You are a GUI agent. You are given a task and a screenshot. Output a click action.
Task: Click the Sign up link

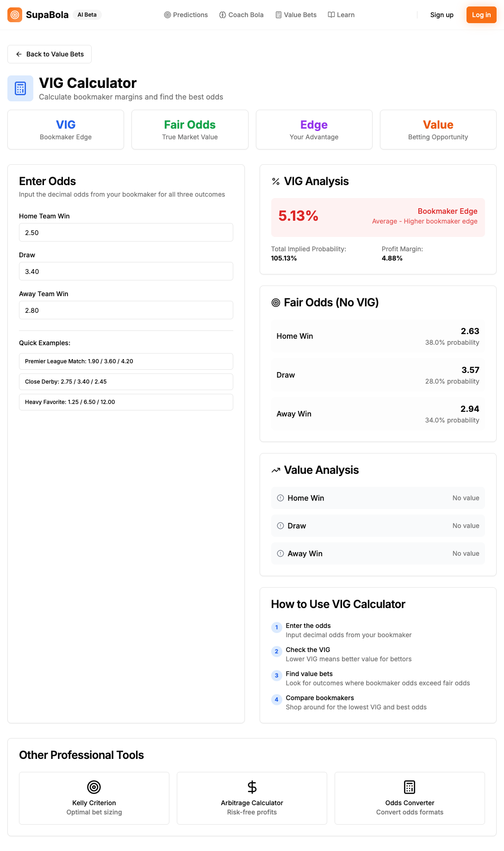(442, 15)
